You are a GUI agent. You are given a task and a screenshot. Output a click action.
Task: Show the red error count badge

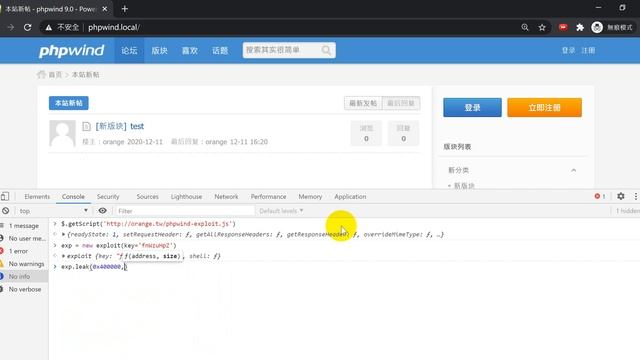[600, 196]
